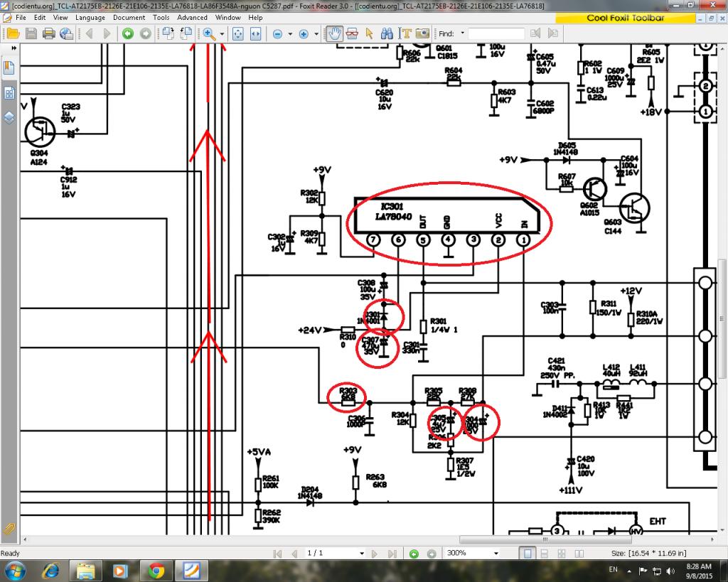Open the Pages thumbnail panel

pyautogui.click(x=10, y=93)
